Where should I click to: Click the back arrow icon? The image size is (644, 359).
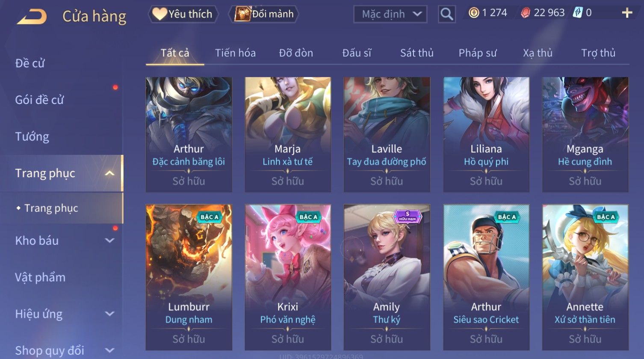(32, 17)
